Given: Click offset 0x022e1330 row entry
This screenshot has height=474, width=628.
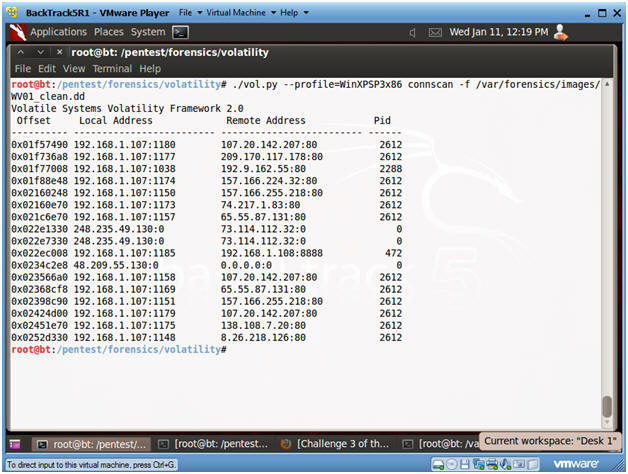Looking at the screenshot, I should [39, 229].
